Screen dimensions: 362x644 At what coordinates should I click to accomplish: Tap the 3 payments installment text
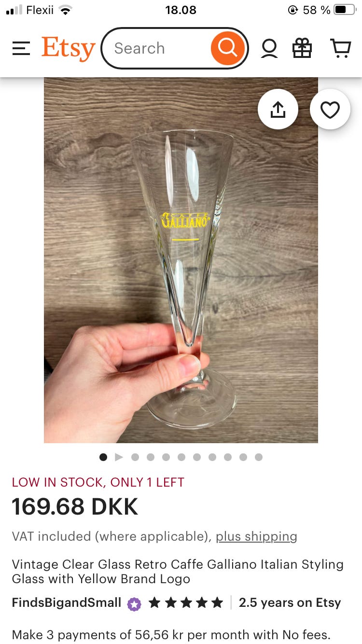tap(171, 634)
